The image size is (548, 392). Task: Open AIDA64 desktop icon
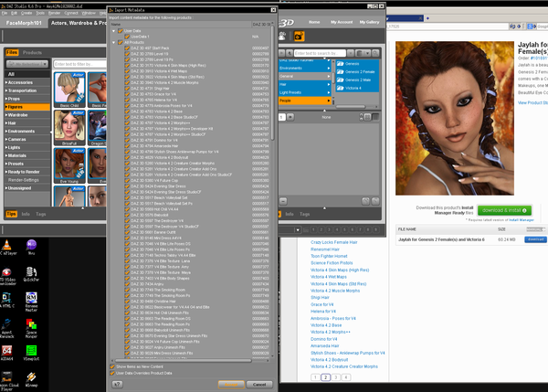[x=6, y=353]
